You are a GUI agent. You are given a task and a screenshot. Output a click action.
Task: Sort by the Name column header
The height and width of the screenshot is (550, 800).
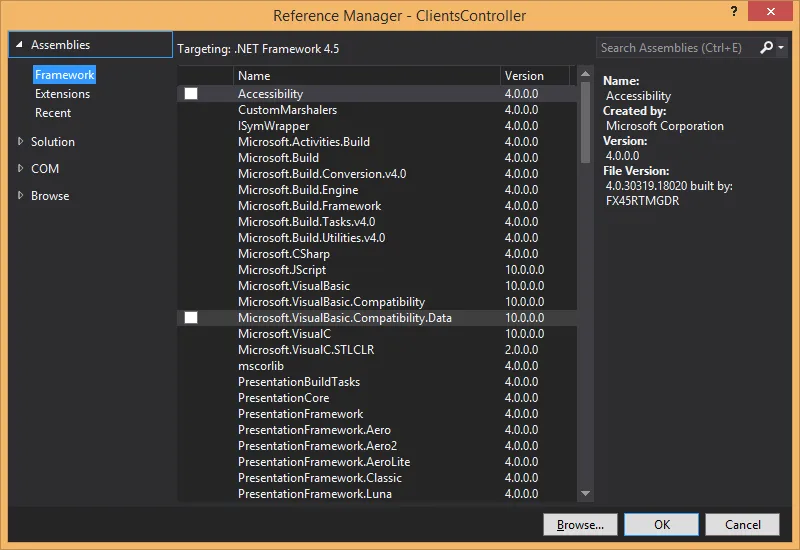pyautogui.click(x=366, y=76)
